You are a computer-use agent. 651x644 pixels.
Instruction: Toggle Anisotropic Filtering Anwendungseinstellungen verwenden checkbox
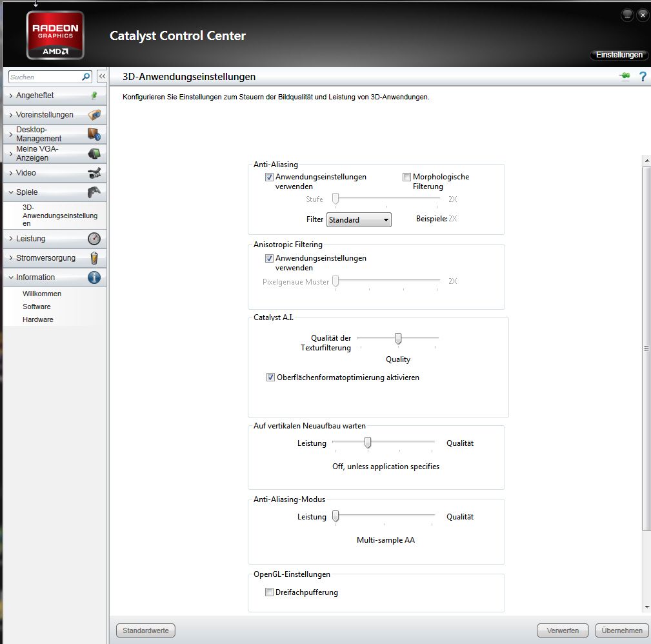(269, 259)
